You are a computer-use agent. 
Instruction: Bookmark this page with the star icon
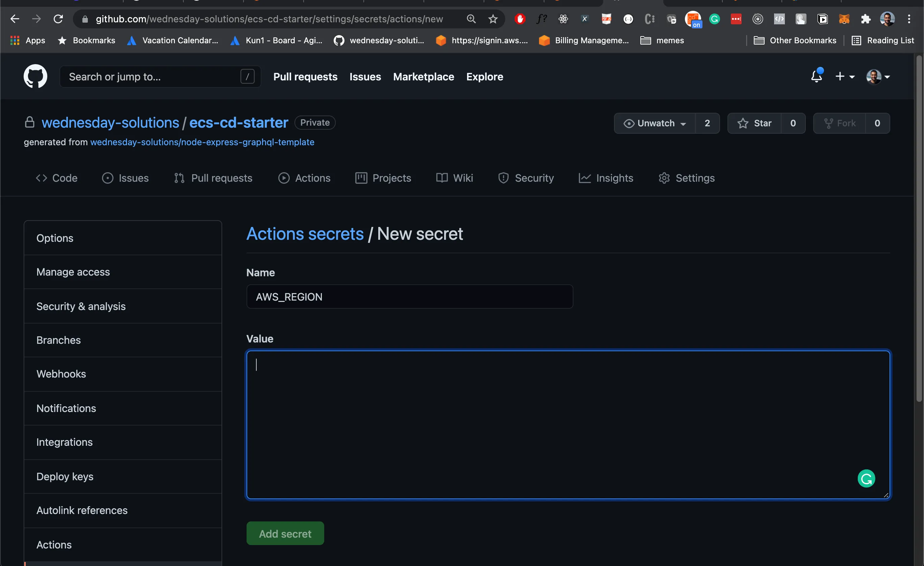point(493,19)
